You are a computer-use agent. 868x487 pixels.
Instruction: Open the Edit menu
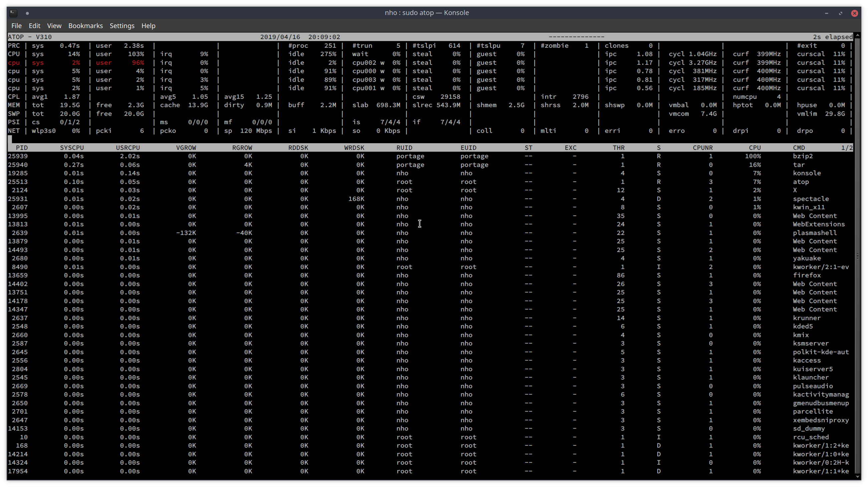34,26
